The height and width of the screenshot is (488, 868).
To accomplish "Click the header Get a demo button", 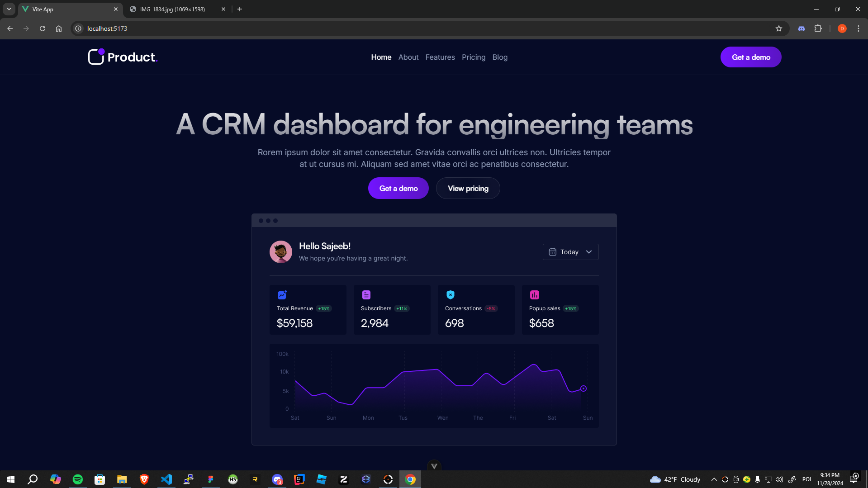I will point(750,57).
